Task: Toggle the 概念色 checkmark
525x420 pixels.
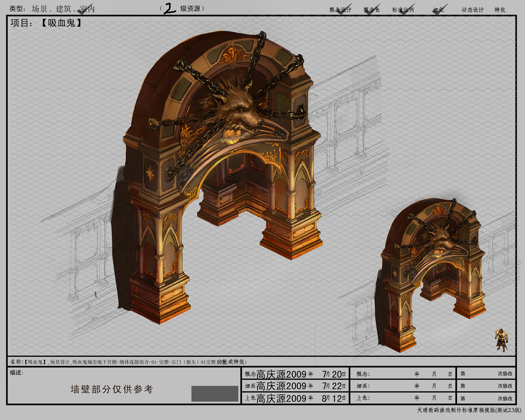Action: [x=371, y=9]
